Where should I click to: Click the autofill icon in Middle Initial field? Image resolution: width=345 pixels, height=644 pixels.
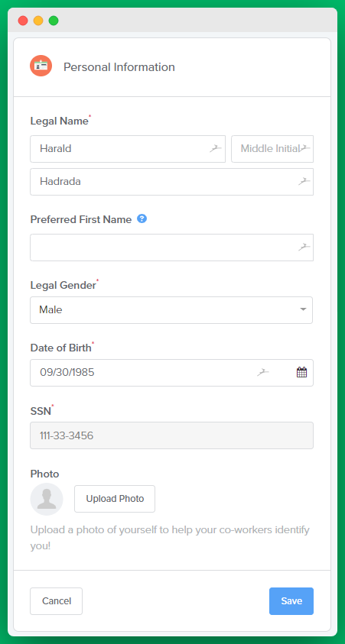(304, 148)
